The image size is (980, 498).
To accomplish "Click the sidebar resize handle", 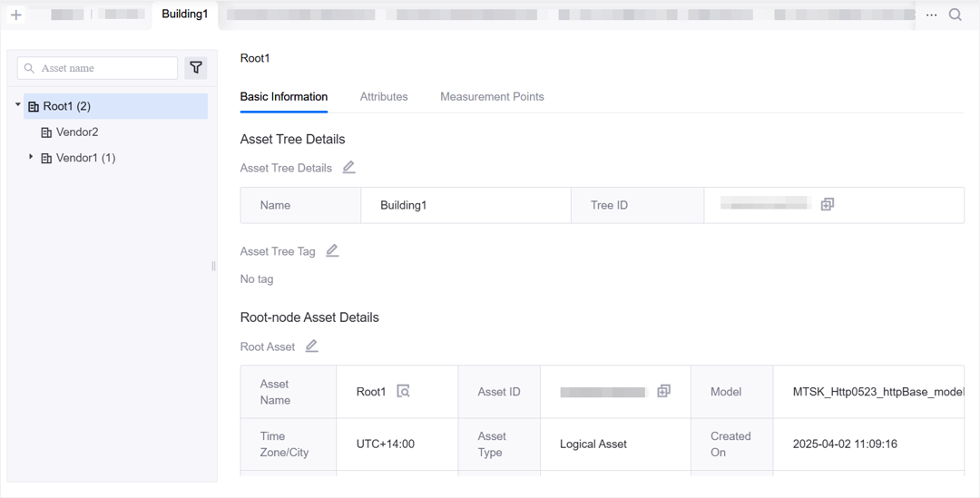I will coord(213,267).
